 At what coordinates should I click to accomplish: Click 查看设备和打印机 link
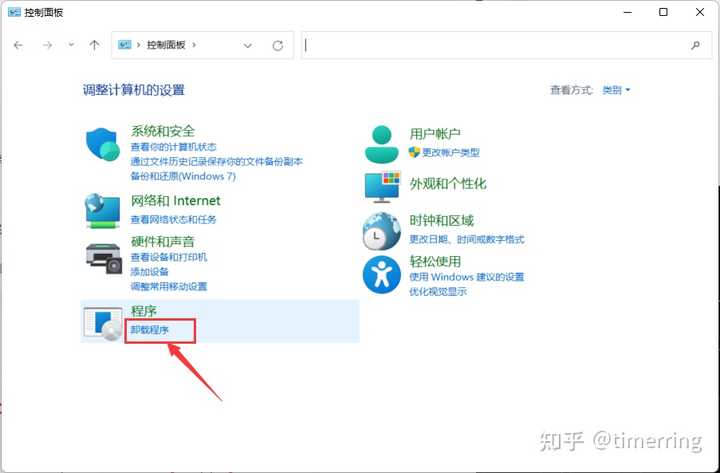[169, 257]
